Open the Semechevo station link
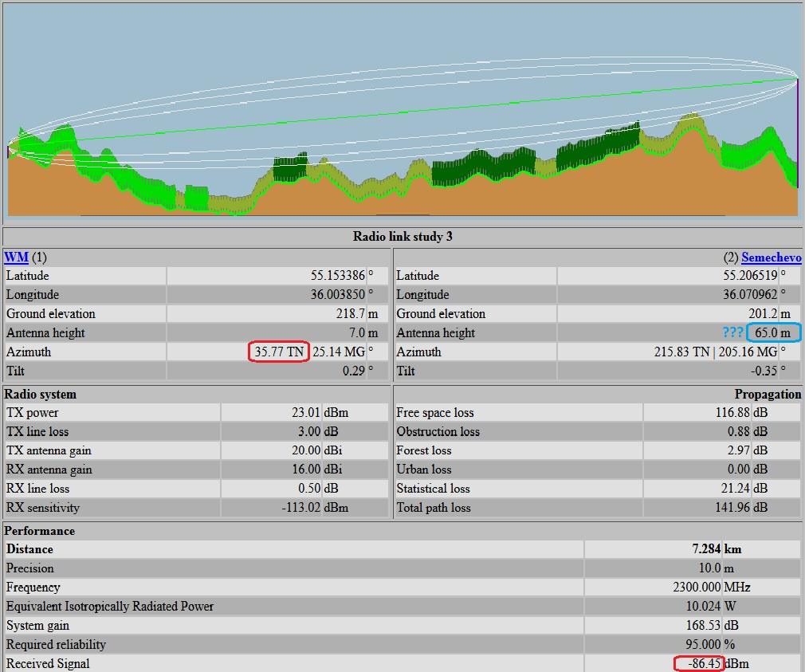805x672 pixels. [x=771, y=257]
